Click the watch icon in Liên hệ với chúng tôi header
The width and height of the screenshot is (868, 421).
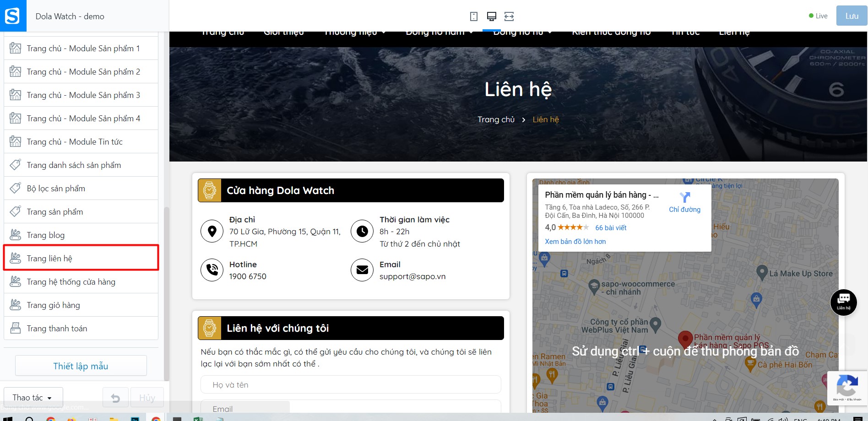(210, 328)
